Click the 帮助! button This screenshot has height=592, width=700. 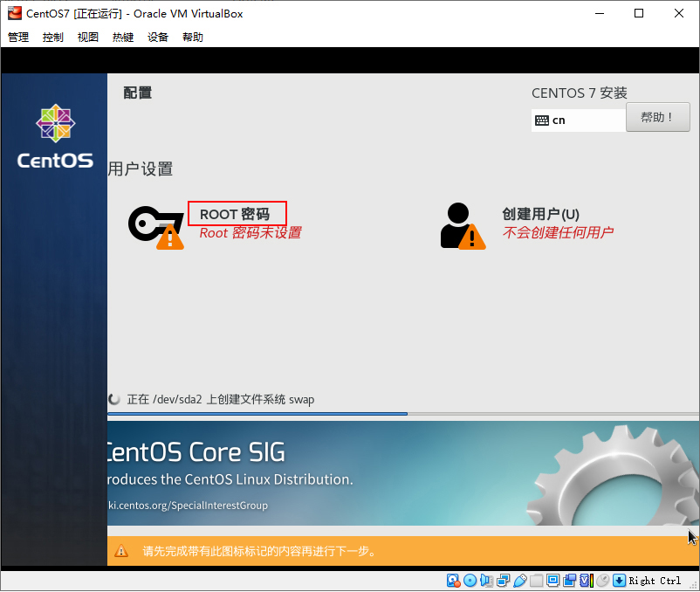657,116
